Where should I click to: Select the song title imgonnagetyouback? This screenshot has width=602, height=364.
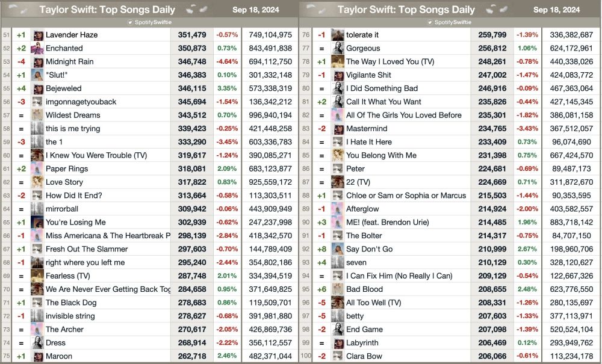(x=81, y=102)
